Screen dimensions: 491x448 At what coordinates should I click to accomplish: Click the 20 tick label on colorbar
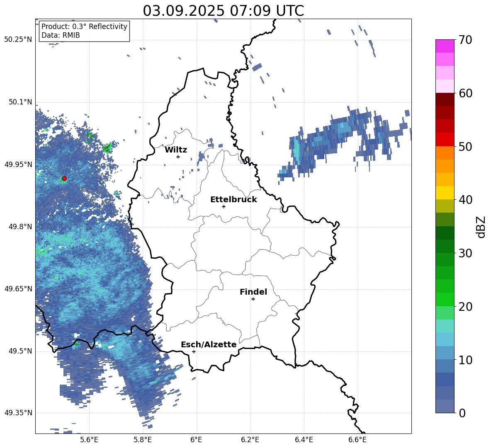[x=465, y=307]
